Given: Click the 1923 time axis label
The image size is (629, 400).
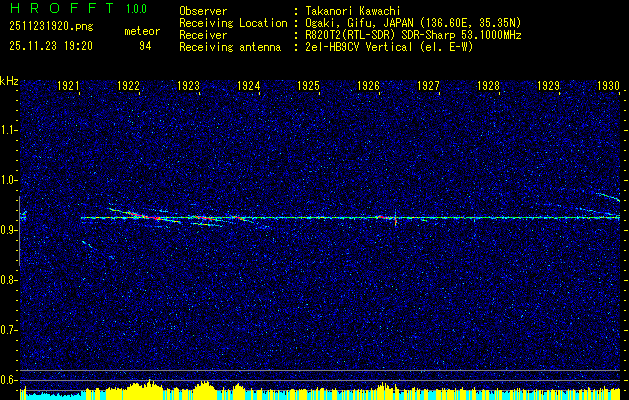Looking at the screenshot, I should coord(189,85).
